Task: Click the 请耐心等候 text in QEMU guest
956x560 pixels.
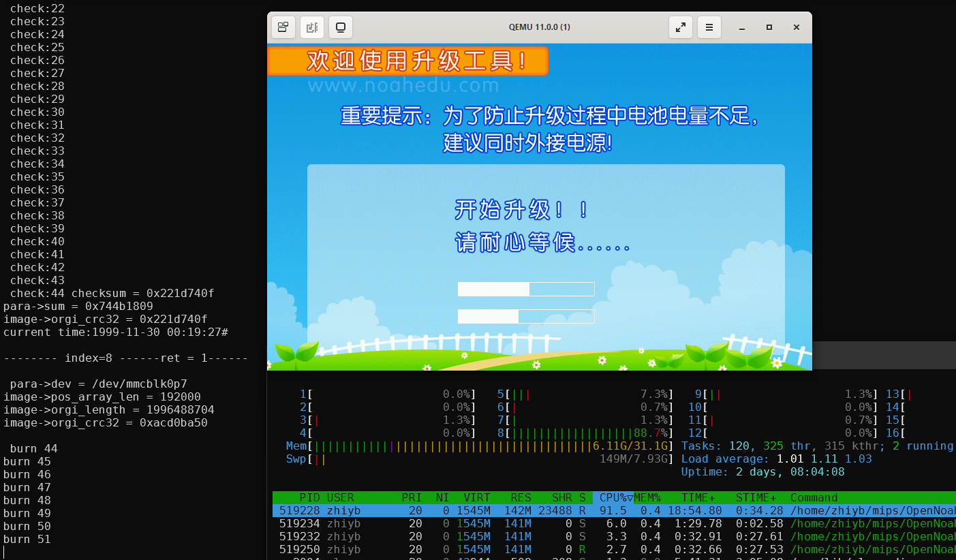Action: click(542, 242)
